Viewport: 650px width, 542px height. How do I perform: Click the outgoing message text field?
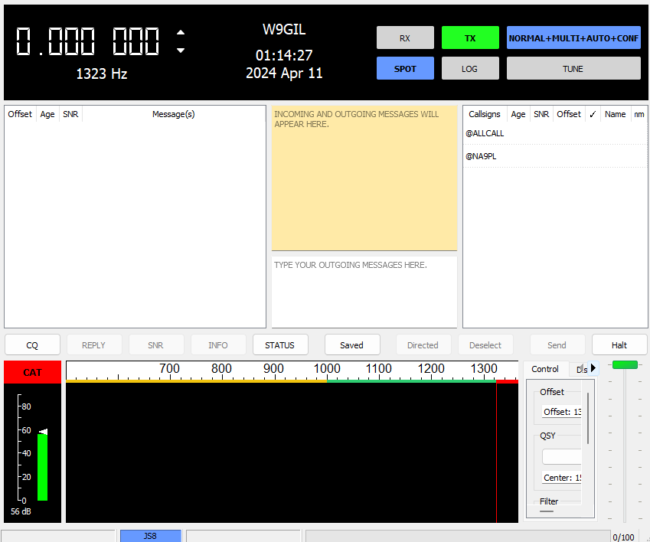pos(364,290)
